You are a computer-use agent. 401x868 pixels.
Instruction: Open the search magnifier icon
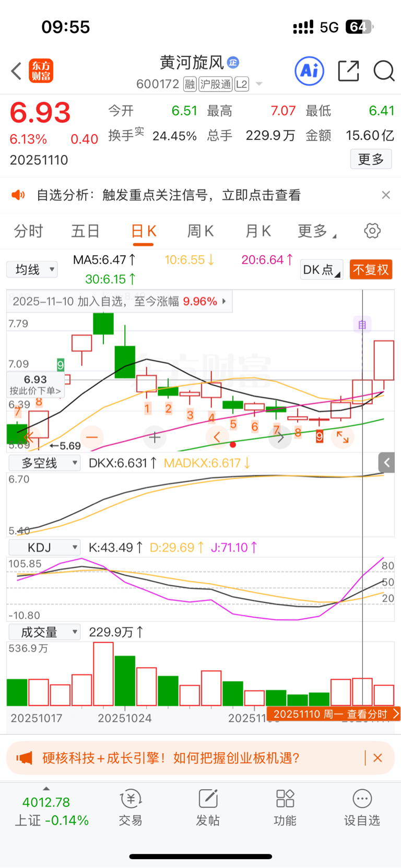click(384, 71)
